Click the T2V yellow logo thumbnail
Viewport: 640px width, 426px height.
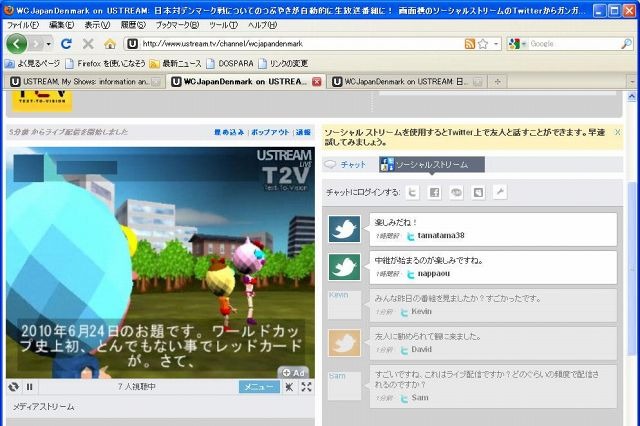[x=42, y=101]
